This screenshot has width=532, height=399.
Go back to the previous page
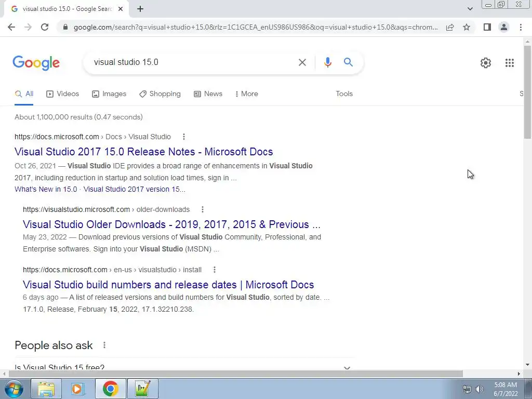(11, 27)
